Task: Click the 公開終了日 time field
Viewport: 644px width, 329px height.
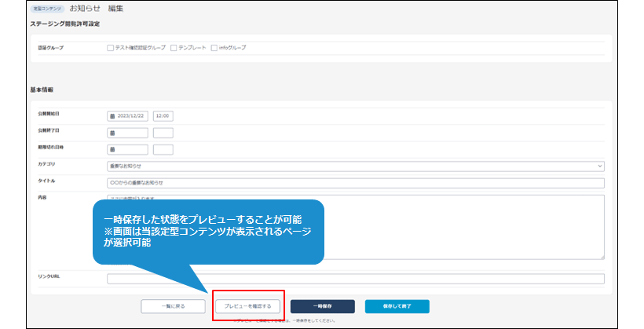Action: point(163,133)
